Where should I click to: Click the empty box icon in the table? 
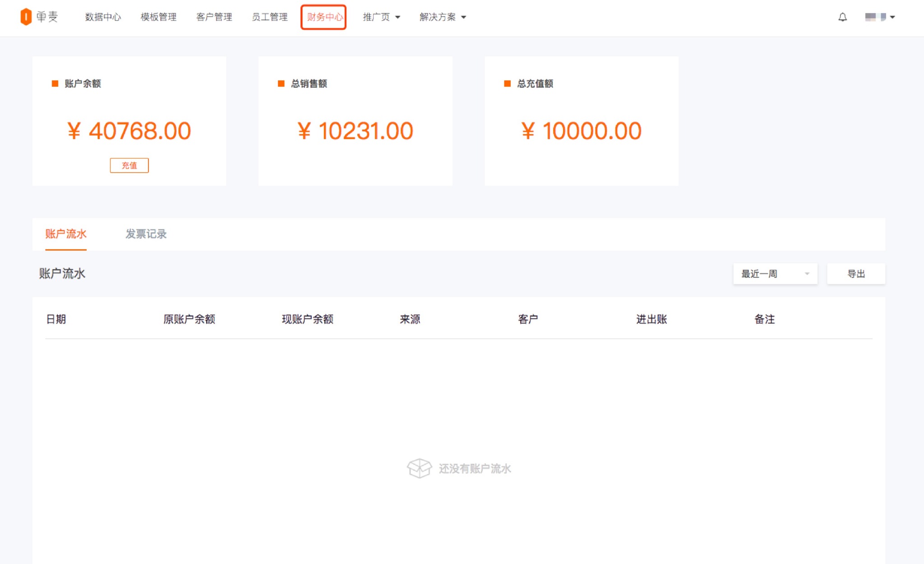[419, 468]
